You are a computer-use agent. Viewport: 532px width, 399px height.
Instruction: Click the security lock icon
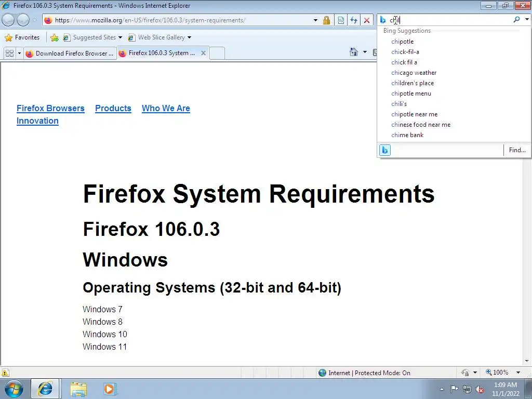(326, 20)
